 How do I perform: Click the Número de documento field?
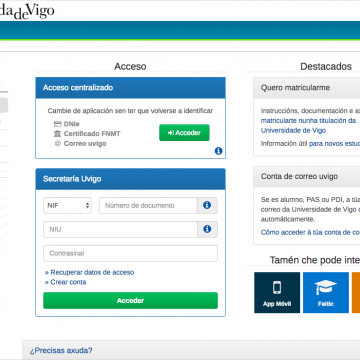tap(148, 205)
